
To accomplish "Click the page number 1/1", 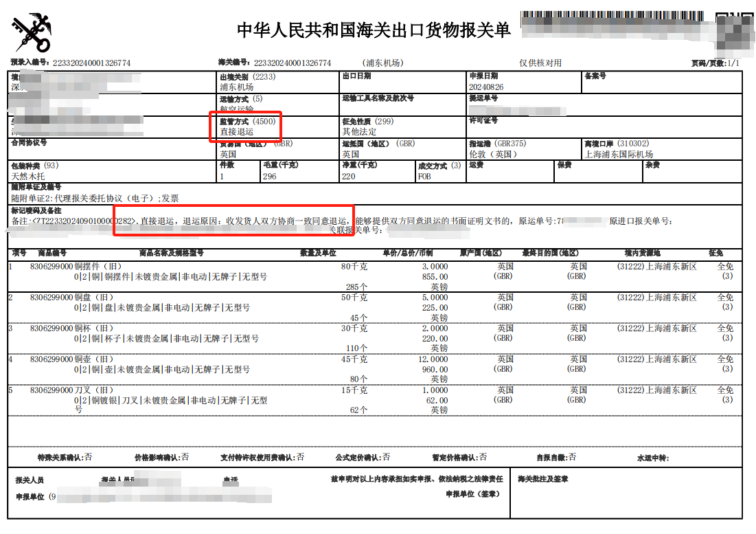I will 733,63.
